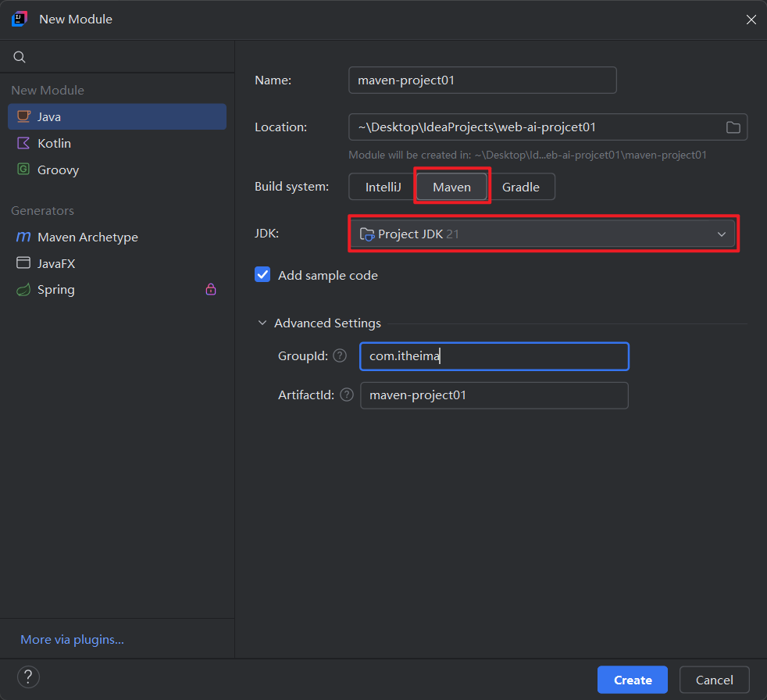Choose the Spring generator
Viewport: 767px width, 700px height.
click(117, 290)
